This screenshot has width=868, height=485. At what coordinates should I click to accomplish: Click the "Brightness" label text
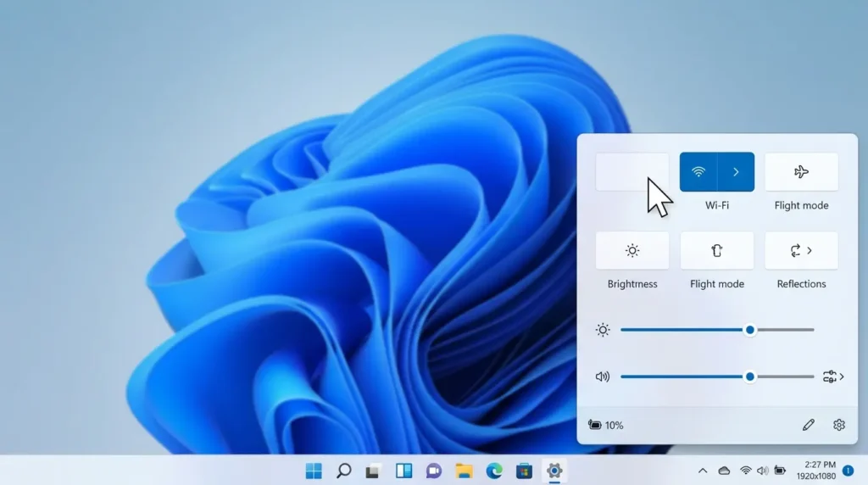[x=632, y=284]
